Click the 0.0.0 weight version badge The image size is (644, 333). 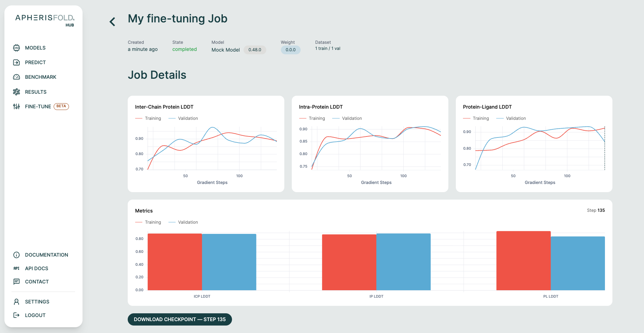click(x=290, y=50)
